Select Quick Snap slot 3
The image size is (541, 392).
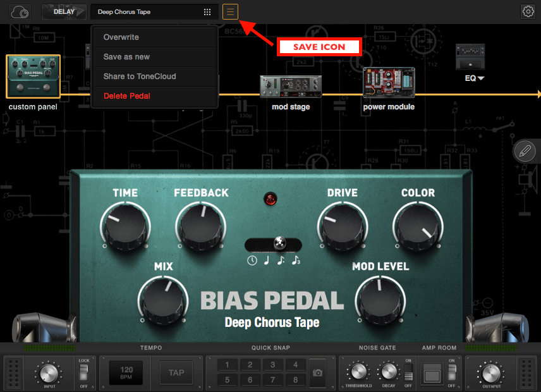(272, 365)
